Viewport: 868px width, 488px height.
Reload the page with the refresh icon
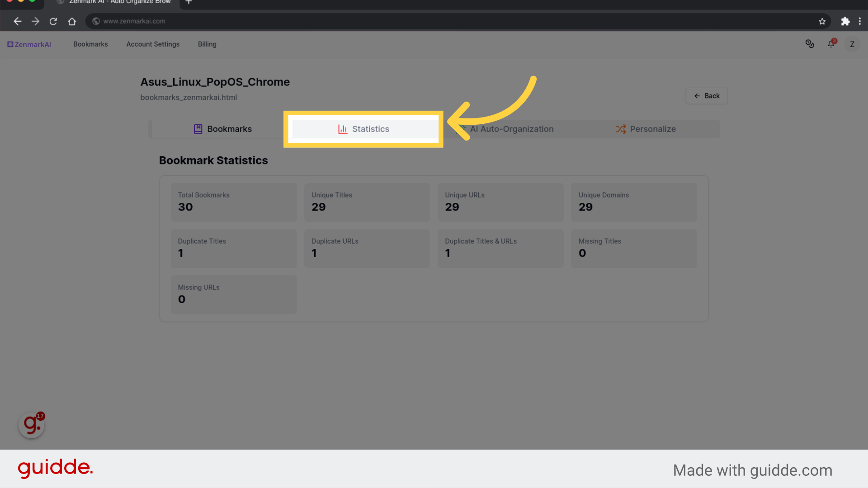(53, 21)
